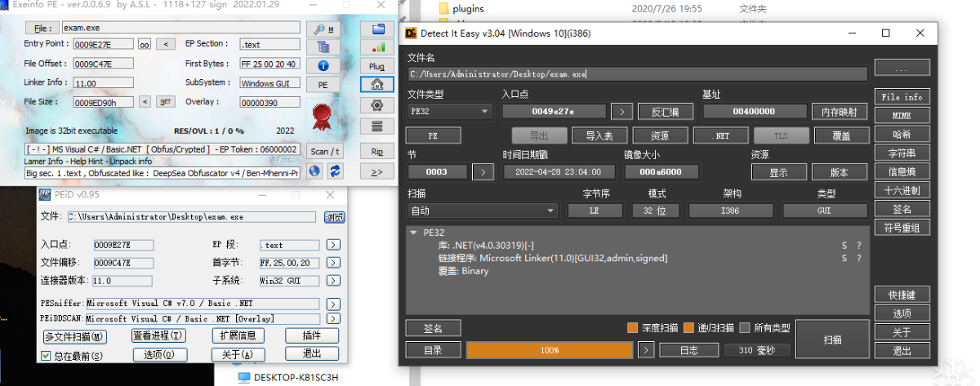Image resolution: width=980 pixels, height=386 pixels.
Task: Click the stacked lines menu icon in Exeinfo PE
Action: pos(376,126)
